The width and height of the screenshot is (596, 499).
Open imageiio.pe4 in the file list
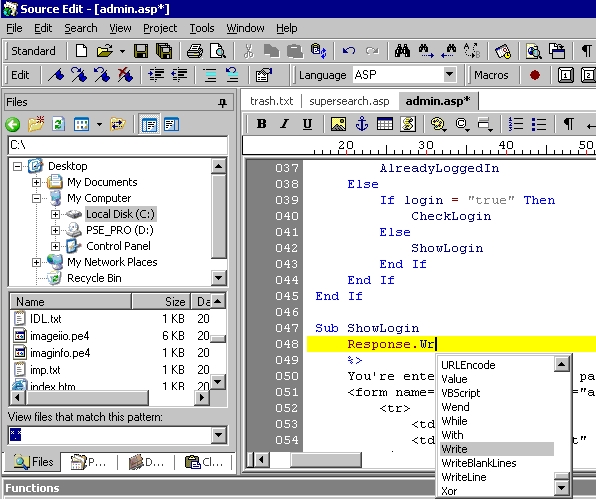(59, 336)
